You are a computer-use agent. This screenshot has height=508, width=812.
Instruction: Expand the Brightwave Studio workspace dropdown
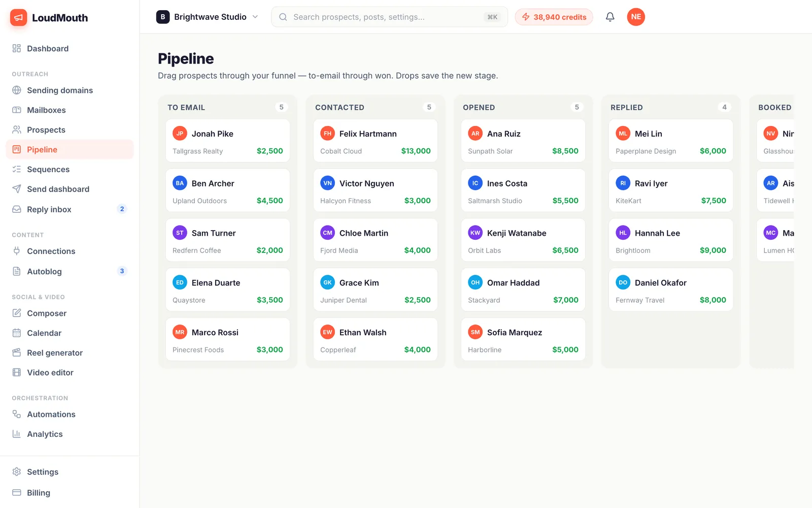pyautogui.click(x=207, y=17)
